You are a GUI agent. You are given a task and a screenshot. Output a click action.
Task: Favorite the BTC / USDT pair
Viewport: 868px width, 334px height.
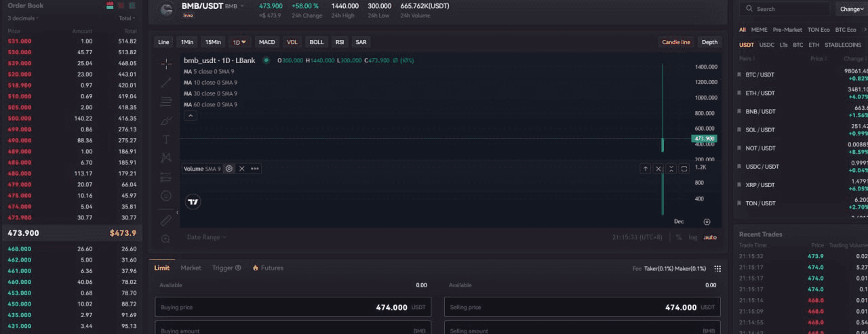coord(740,75)
